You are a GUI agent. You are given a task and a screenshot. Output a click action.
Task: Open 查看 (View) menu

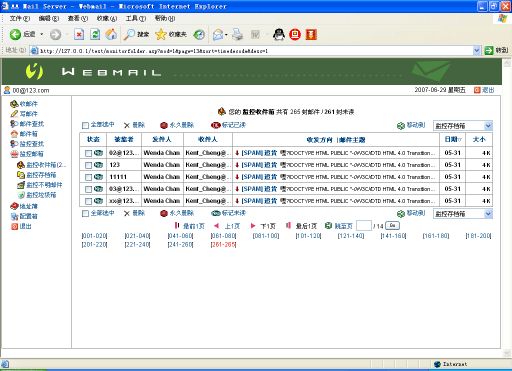point(78,18)
